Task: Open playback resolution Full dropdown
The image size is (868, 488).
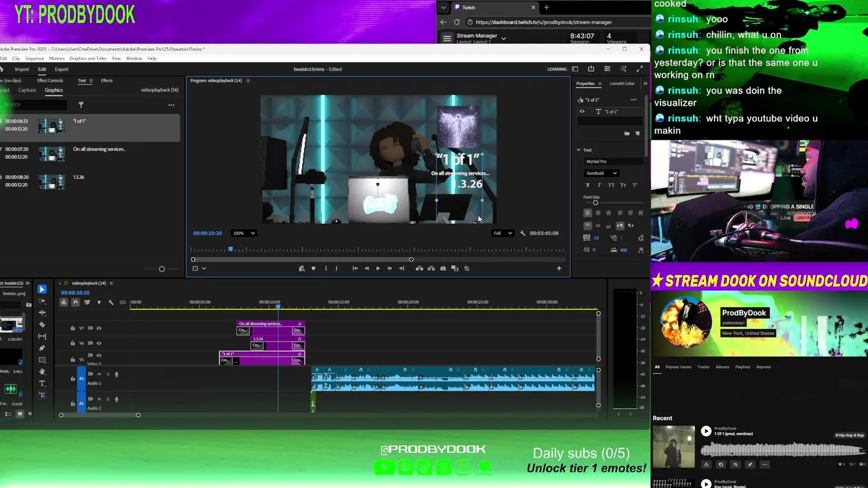Action: click(502, 233)
